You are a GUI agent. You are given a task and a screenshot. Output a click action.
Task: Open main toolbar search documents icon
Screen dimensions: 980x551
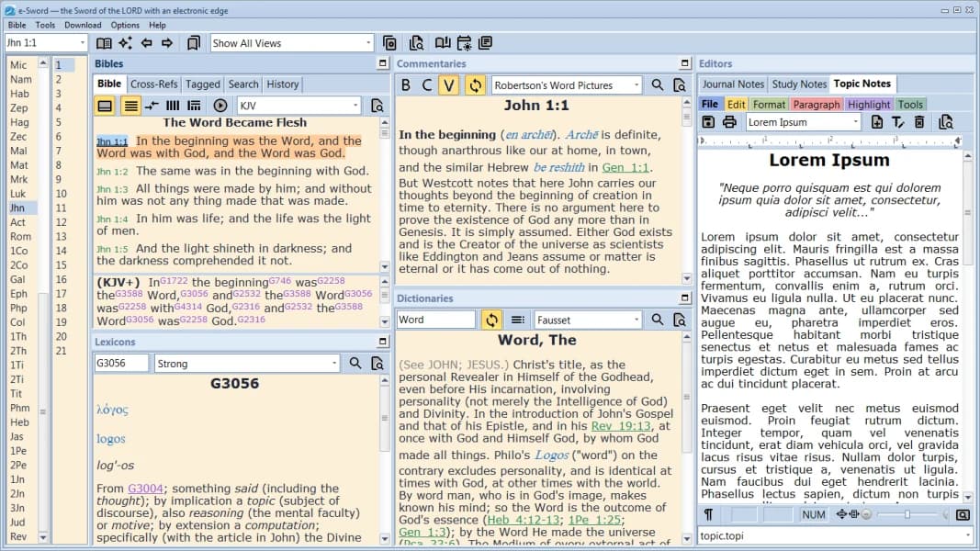tap(416, 43)
